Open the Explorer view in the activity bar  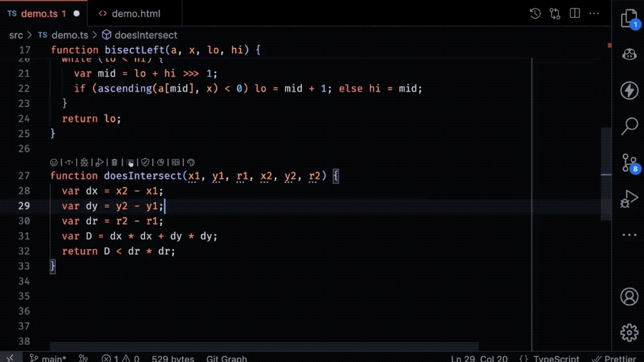click(629, 19)
